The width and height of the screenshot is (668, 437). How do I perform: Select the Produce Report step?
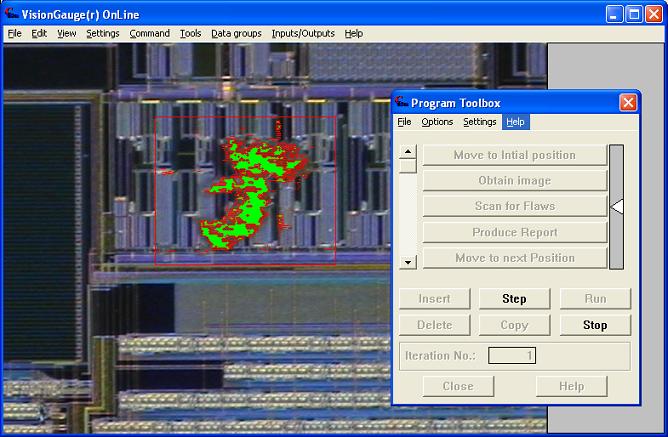[515, 232]
